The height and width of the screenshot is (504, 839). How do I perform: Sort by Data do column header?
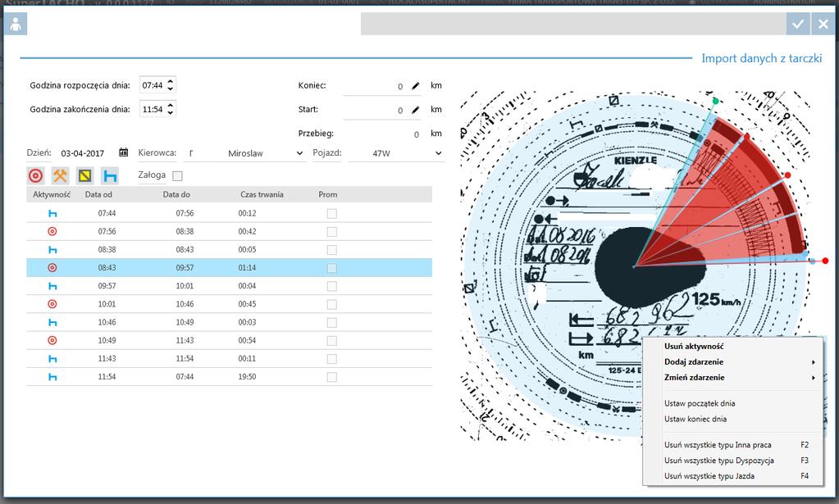pyautogui.click(x=176, y=194)
